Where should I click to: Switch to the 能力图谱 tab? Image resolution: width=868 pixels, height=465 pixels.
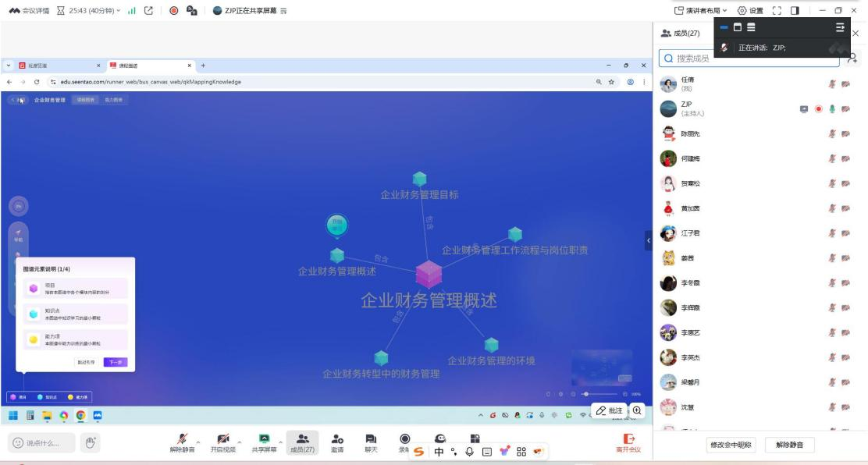tap(113, 100)
